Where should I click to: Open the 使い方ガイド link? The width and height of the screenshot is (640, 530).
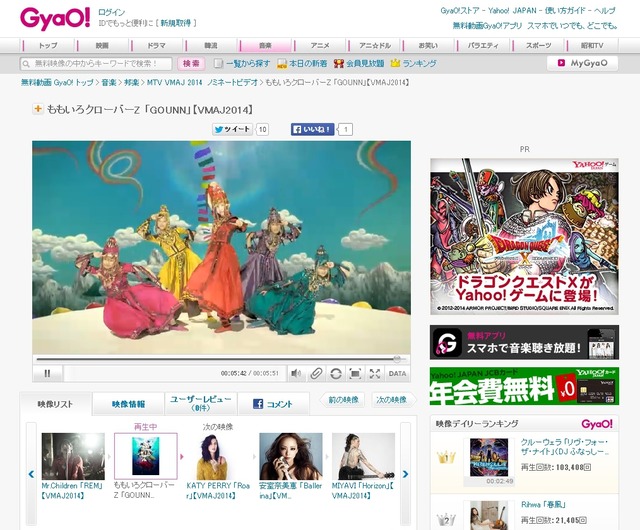coord(564,11)
